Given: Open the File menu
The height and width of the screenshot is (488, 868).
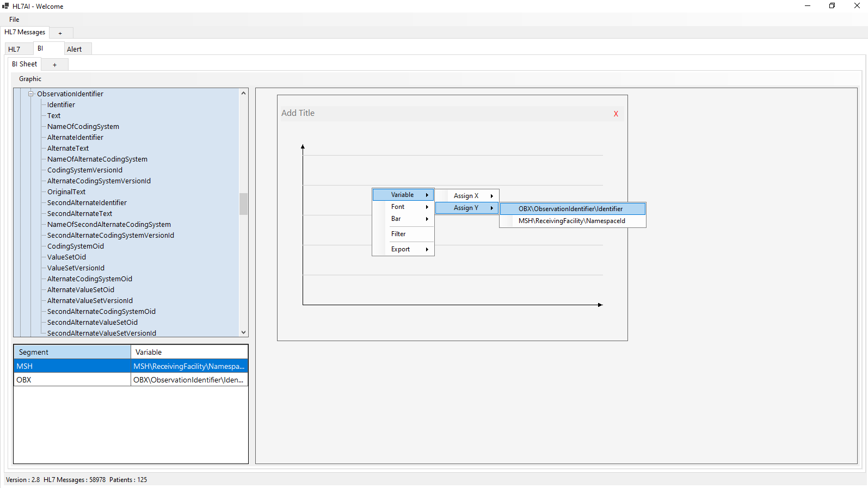Looking at the screenshot, I should [14, 20].
